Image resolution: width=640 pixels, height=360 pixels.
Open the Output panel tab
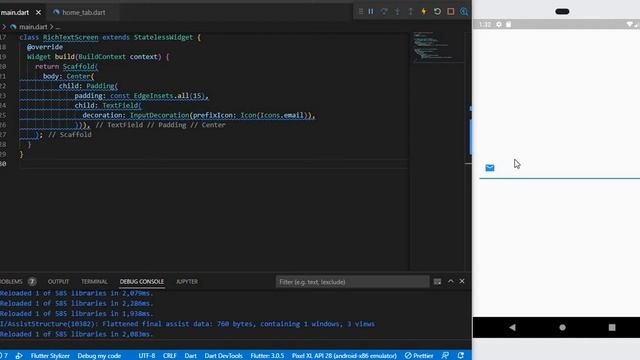(x=58, y=282)
